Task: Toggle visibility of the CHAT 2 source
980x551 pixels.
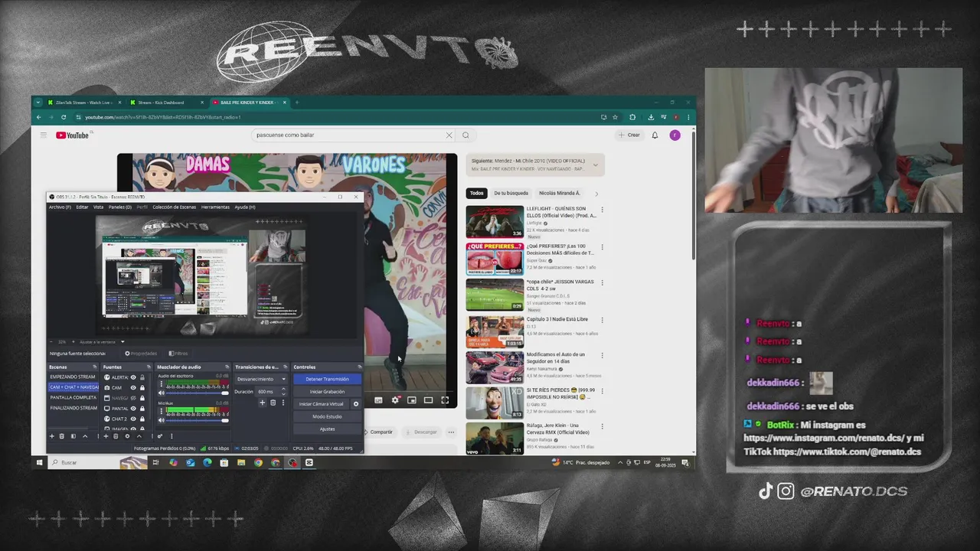Action: tap(133, 419)
